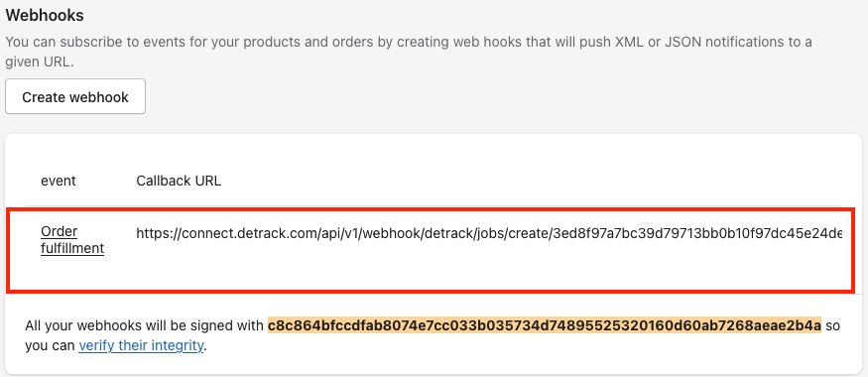This screenshot has width=868, height=377.
Task: Click the "given URL." description line
Action: (x=39, y=62)
